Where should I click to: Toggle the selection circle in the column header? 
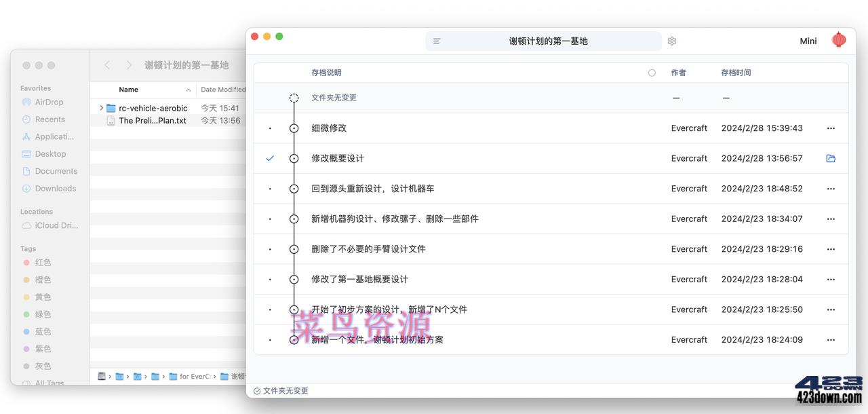click(x=652, y=73)
